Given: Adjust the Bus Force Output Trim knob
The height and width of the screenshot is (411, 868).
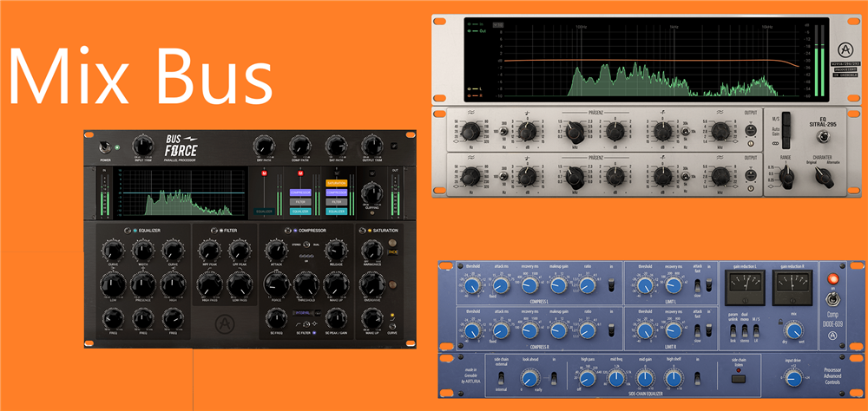Looking at the screenshot, I should tap(372, 146).
